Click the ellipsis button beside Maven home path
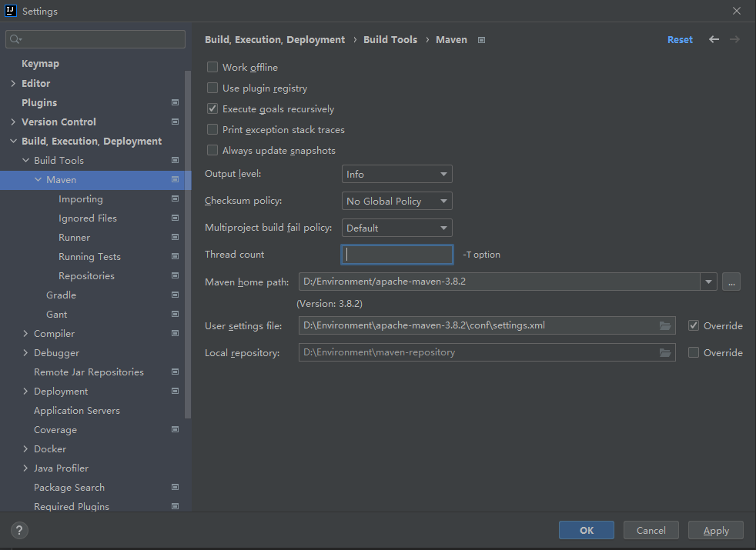 click(x=731, y=282)
